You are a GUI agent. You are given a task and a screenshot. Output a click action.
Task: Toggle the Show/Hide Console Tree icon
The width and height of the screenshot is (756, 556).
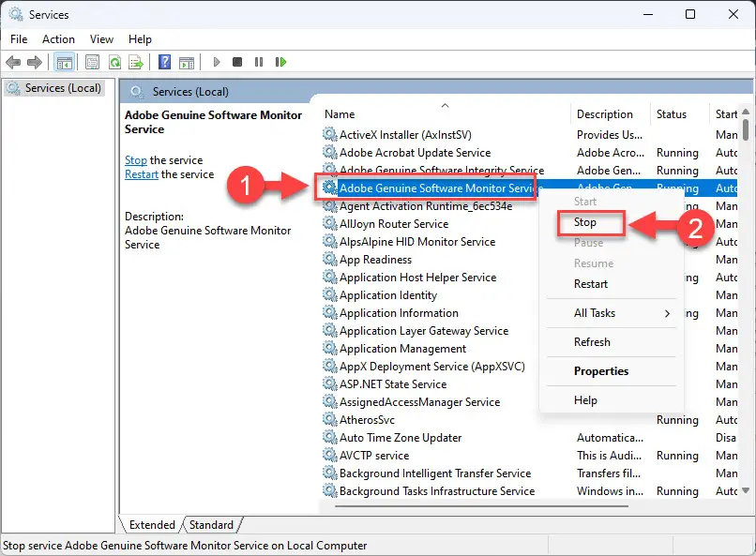[63, 62]
